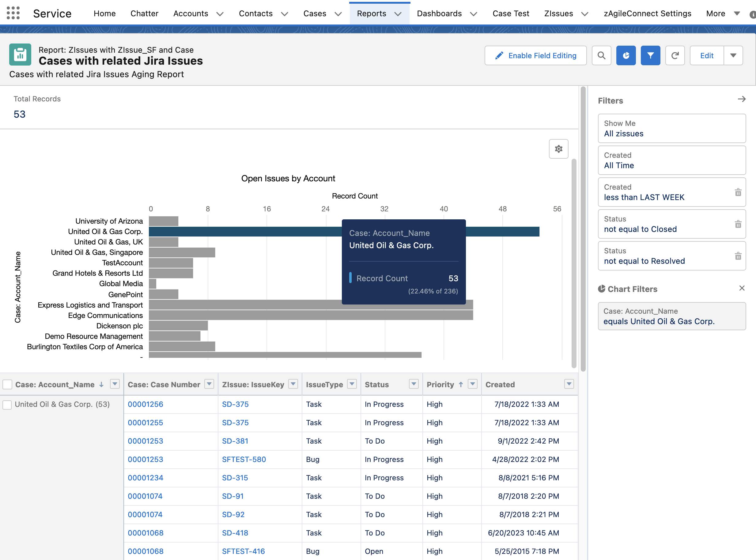
Task: Expand Dashboards nav dropdown chevron
Action: coord(474,14)
